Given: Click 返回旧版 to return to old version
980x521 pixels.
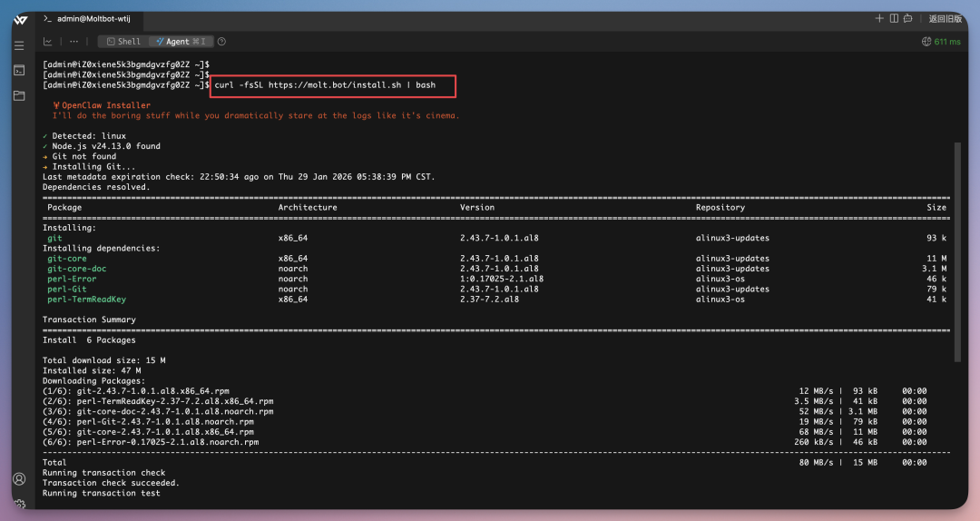Looking at the screenshot, I should pyautogui.click(x=945, y=19).
